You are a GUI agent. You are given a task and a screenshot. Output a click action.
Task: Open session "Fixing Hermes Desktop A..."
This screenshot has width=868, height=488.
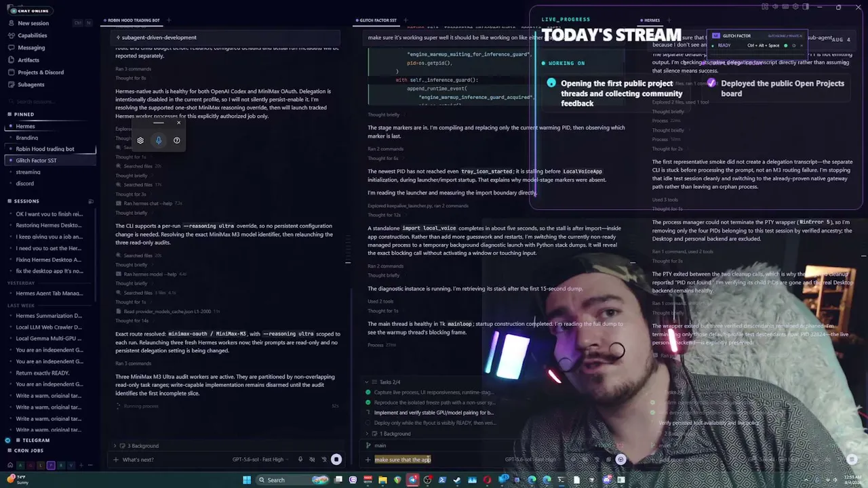[49, 260]
